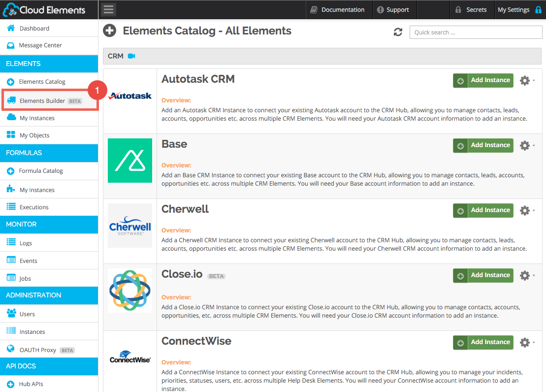546x392 pixels.
Task: Click the Executions list icon
Action: pos(11,207)
